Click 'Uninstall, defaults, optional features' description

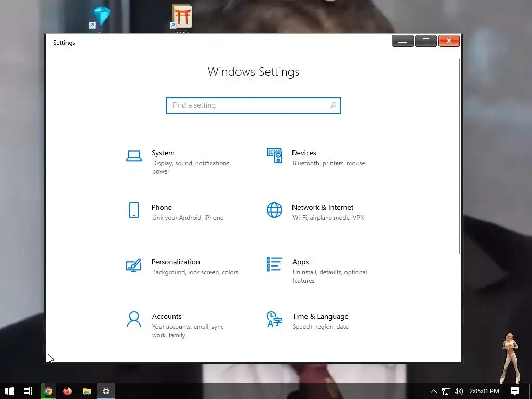329,276
